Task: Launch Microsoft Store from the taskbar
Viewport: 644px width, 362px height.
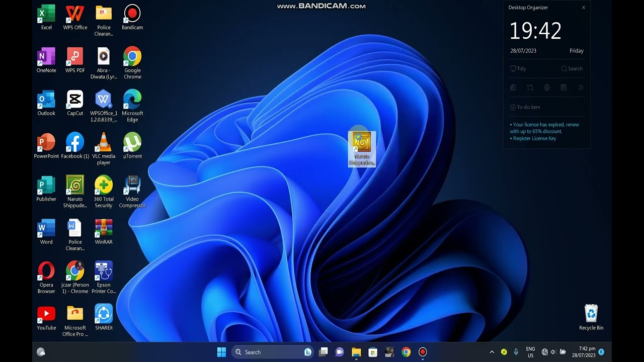Action: click(x=373, y=352)
